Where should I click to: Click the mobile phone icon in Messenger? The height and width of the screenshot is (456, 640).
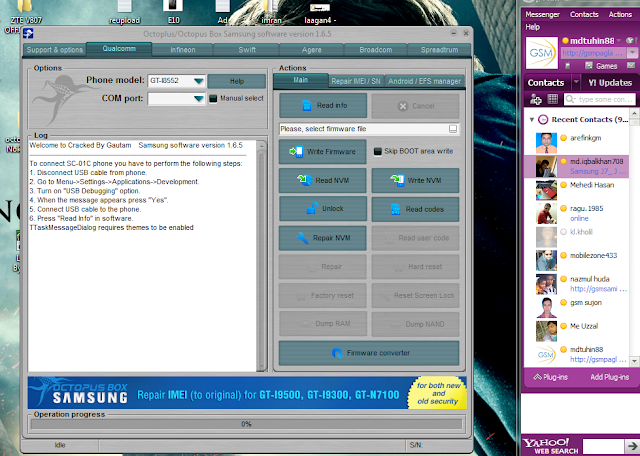567,66
